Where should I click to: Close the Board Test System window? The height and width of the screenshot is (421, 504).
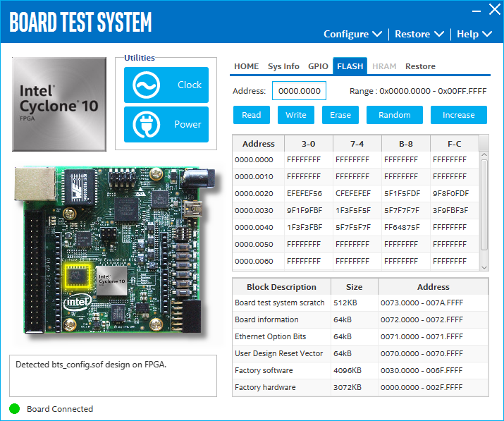click(x=494, y=10)
